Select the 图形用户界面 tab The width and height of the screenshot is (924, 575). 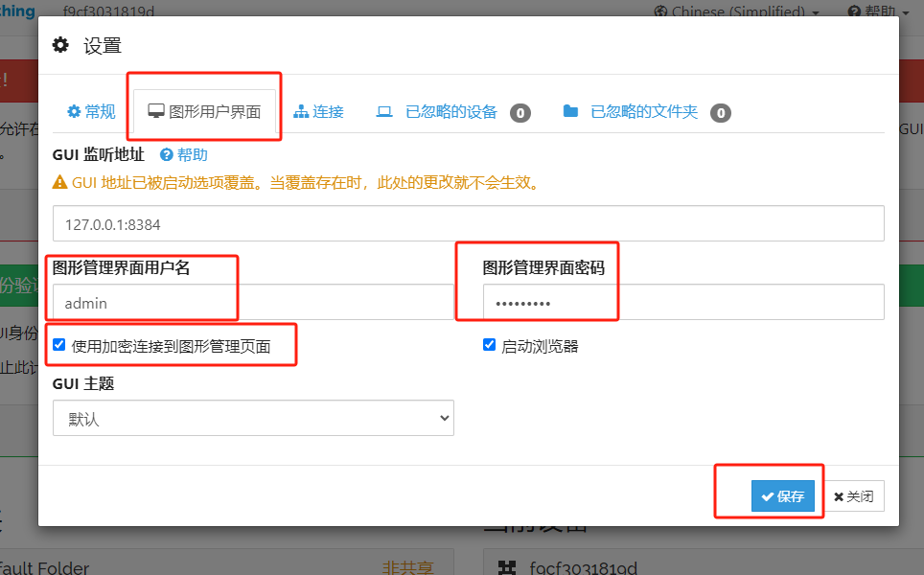[204, 112]
